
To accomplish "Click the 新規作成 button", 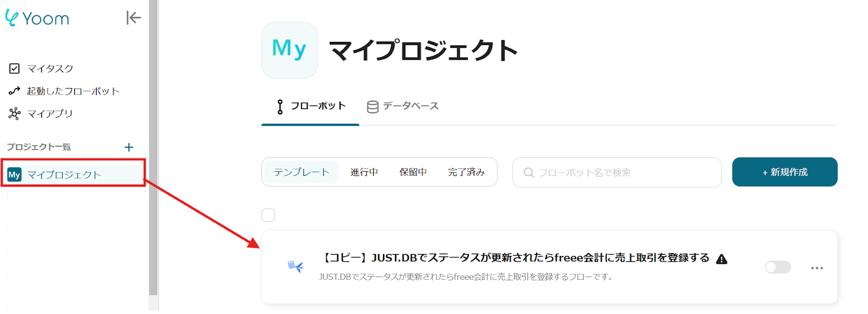I will point(784,172).
